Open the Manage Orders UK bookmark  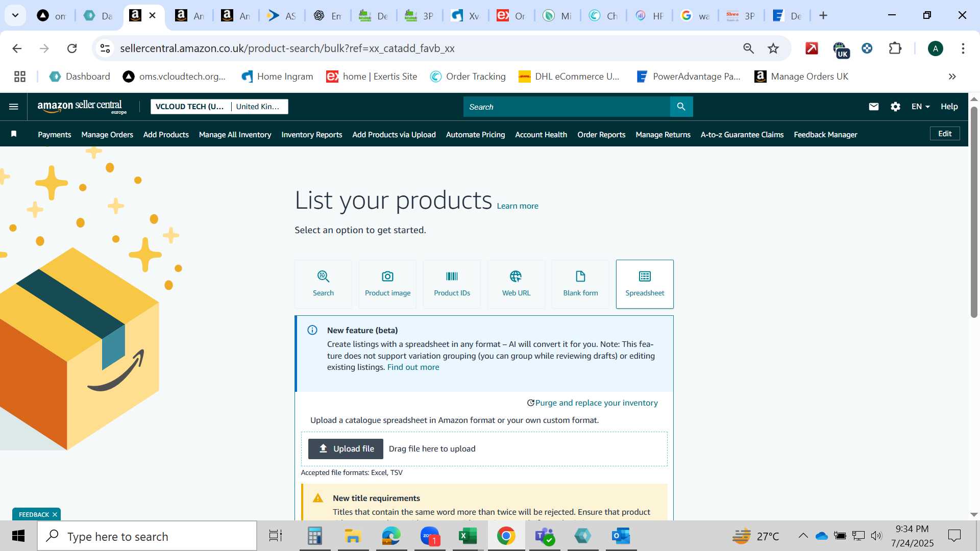point(801,77)
